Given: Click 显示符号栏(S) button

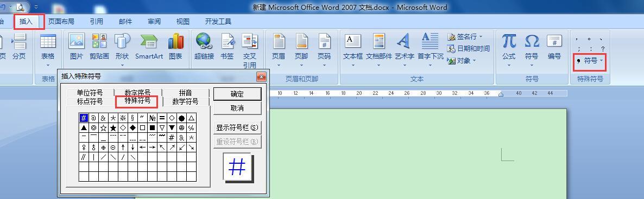Looking at the screenshot, I should [x=237, y=127].
